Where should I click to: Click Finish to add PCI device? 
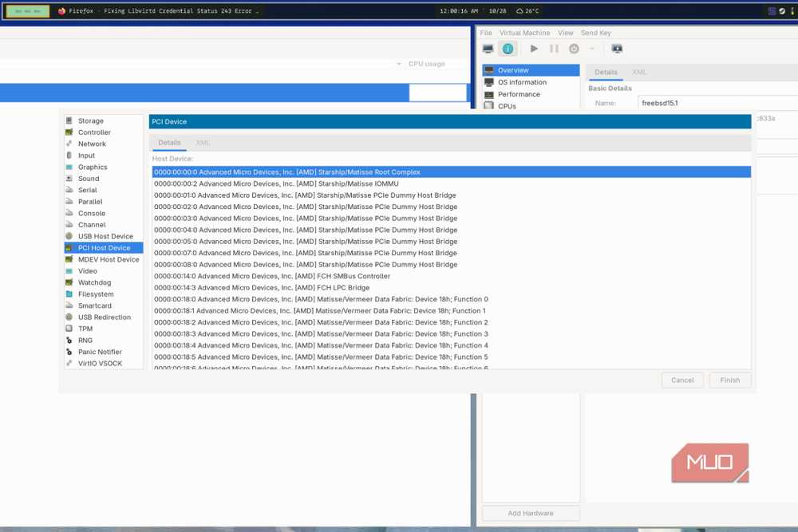tap(730, 380)
